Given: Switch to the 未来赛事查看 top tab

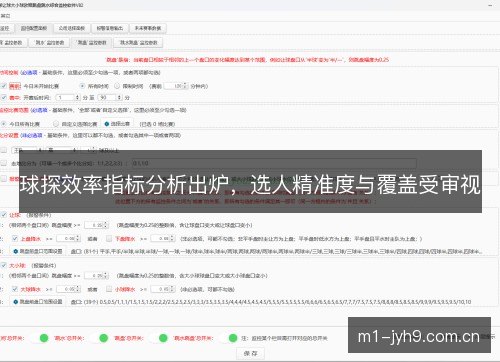Looking at the screenshot, I should 148,28.
